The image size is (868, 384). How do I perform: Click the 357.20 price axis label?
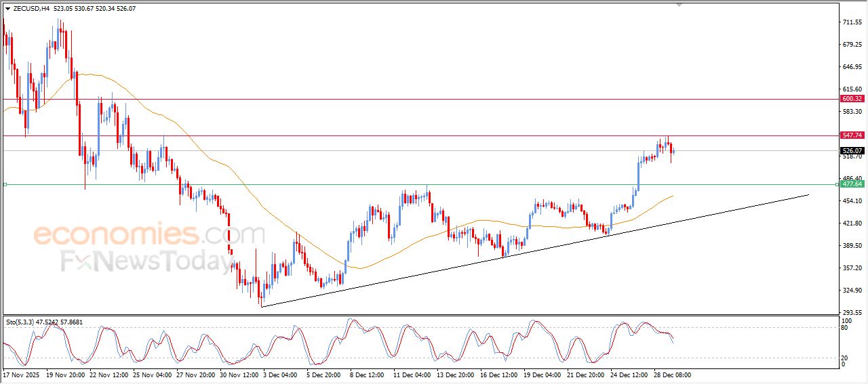pos(852,268)
